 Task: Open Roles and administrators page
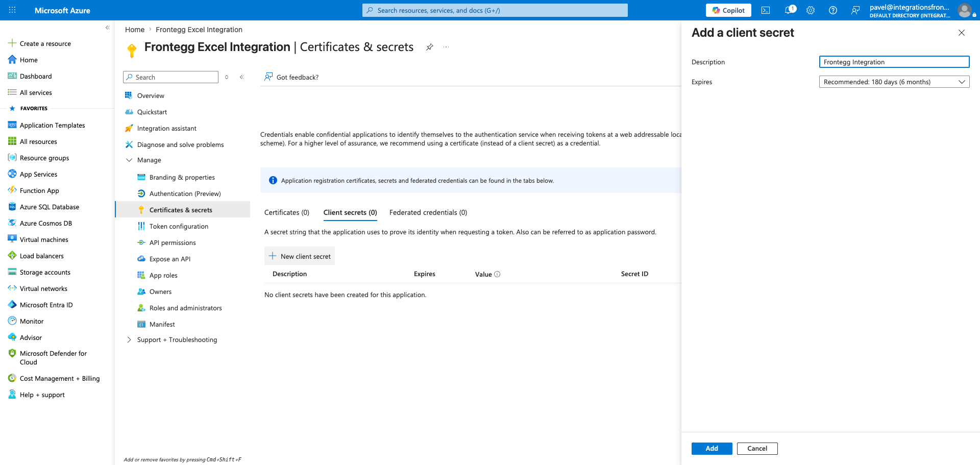tap(185, 308)
